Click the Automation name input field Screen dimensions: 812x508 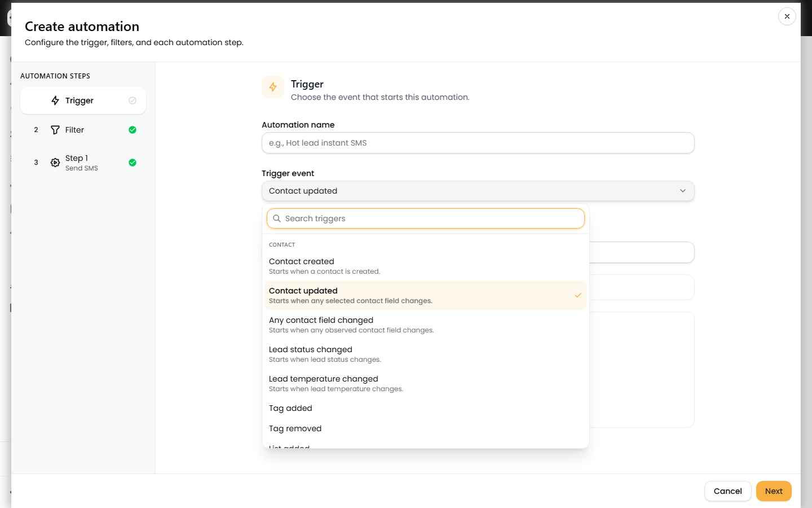478,143
